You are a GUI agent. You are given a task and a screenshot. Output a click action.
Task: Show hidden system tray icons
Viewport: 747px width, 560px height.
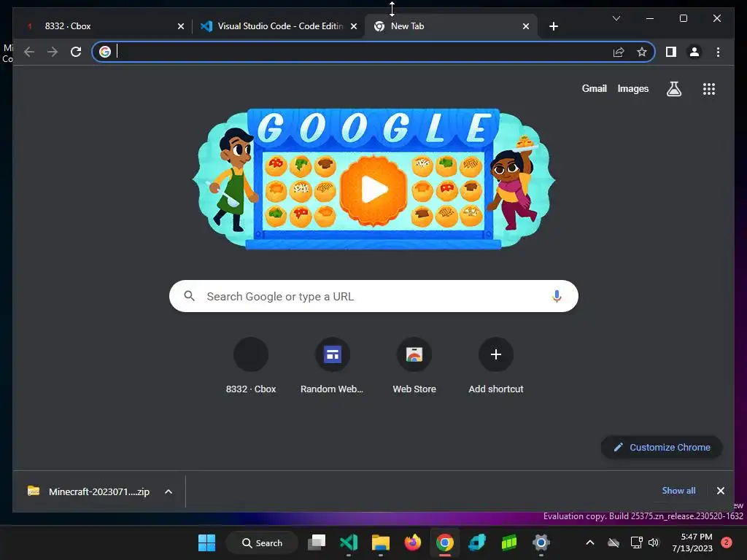[x=589, y=542]
